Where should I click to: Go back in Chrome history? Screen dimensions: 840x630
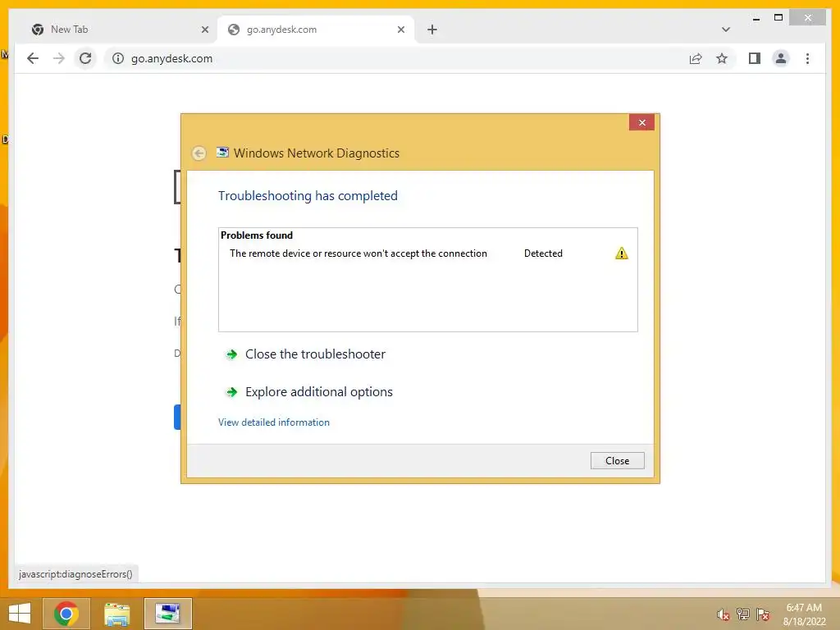(x=33, y=58)
